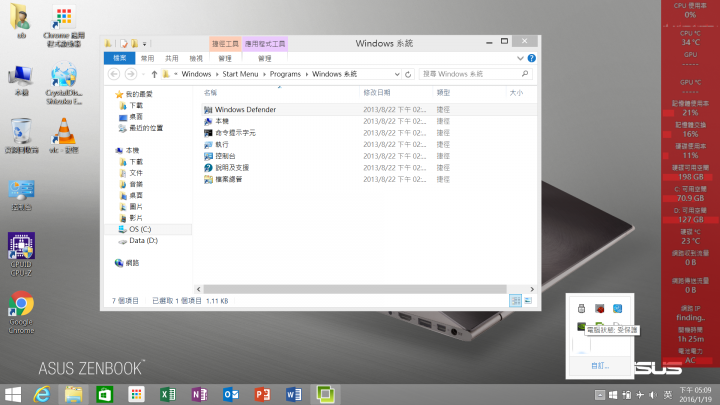This screenshot has height=405, width=720.
Task: Open Internet Explorer from the taskbar
Action: point(42,394)
